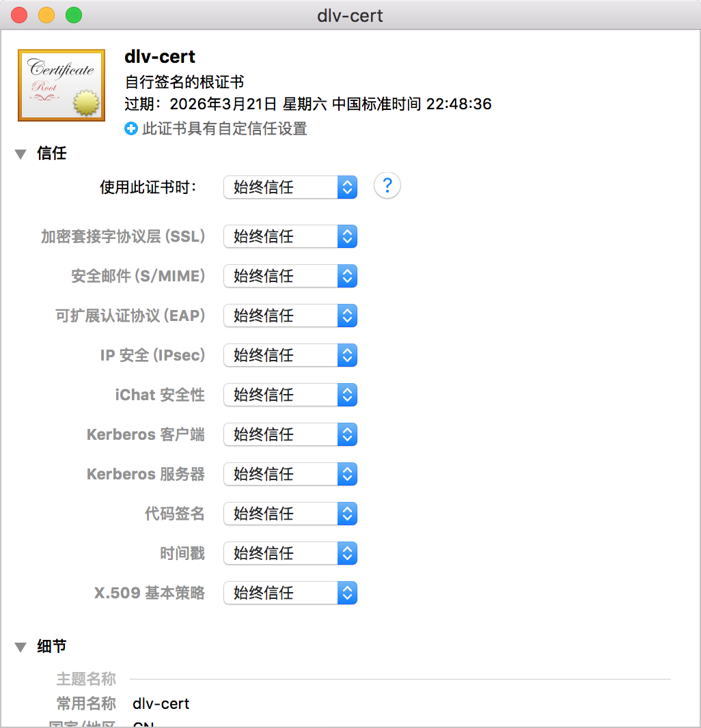This screenshot has width=701, height=728.
Task: Click the Certificate Root icon image
Action: (x=61, y=85)
